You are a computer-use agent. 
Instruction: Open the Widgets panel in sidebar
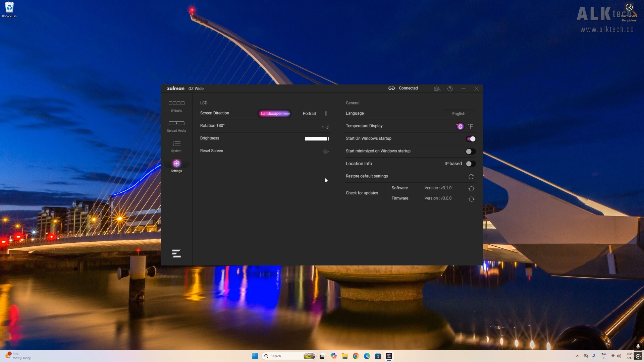[x=176, y=106]
